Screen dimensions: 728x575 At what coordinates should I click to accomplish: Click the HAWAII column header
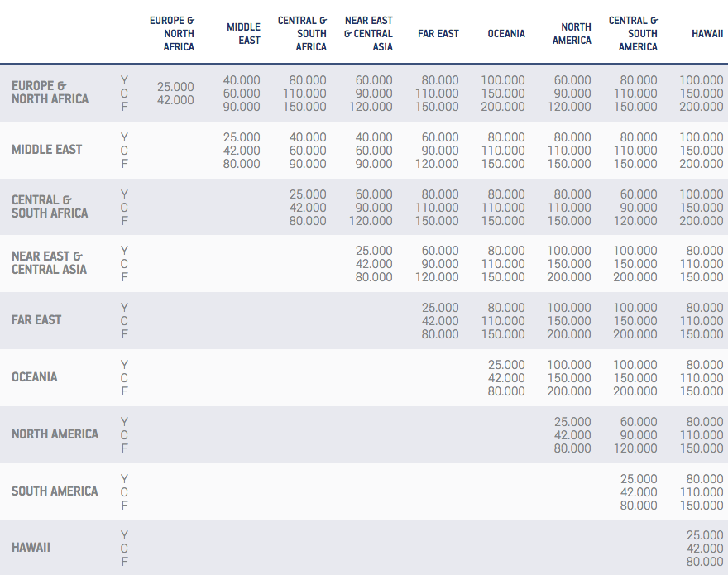point(705,34)
